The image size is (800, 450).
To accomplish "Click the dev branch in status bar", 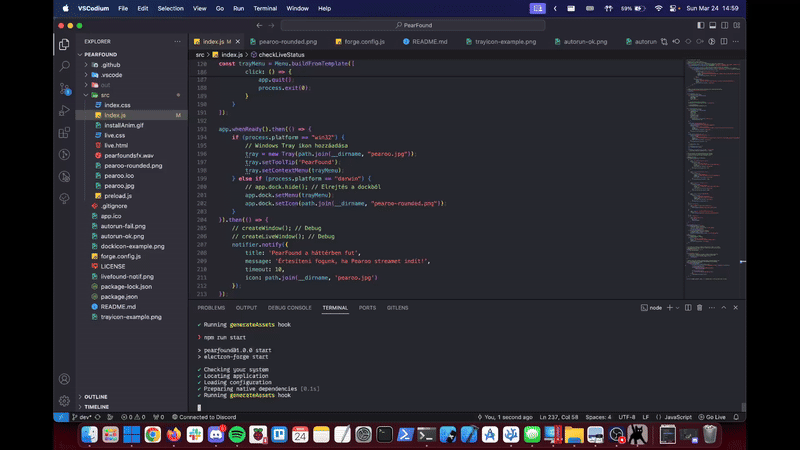I will coord(82,417).
